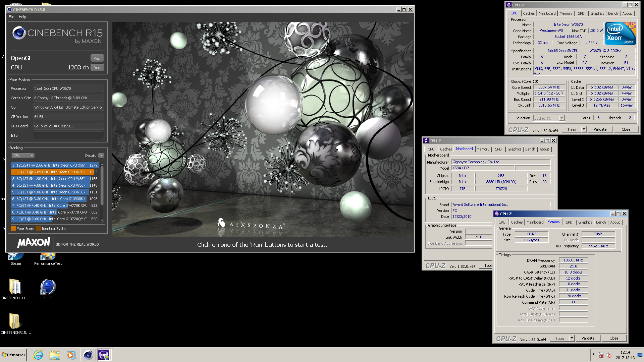Click title bar icon of CPU-Z Mainboard window

coord(426,140)
